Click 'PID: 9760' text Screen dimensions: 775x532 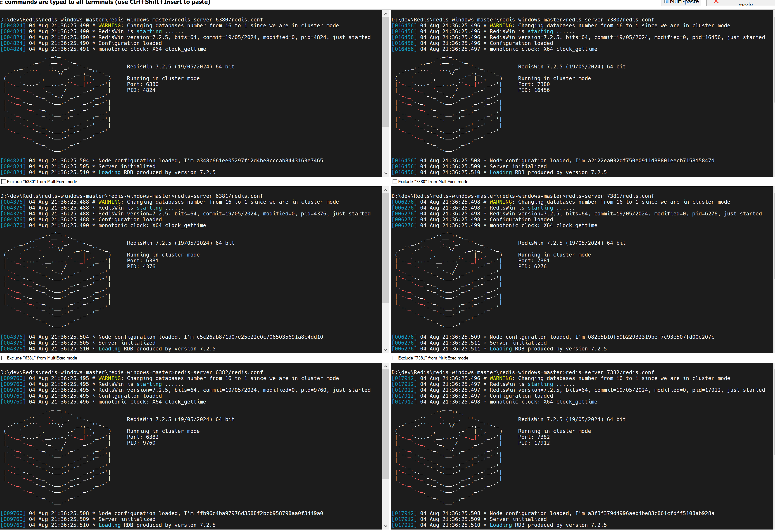pos(141,443)
